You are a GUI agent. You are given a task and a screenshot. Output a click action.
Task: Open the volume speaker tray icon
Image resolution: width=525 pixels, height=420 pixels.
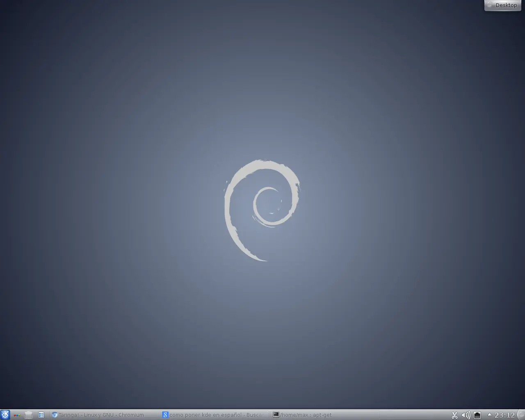click(466, 415)
